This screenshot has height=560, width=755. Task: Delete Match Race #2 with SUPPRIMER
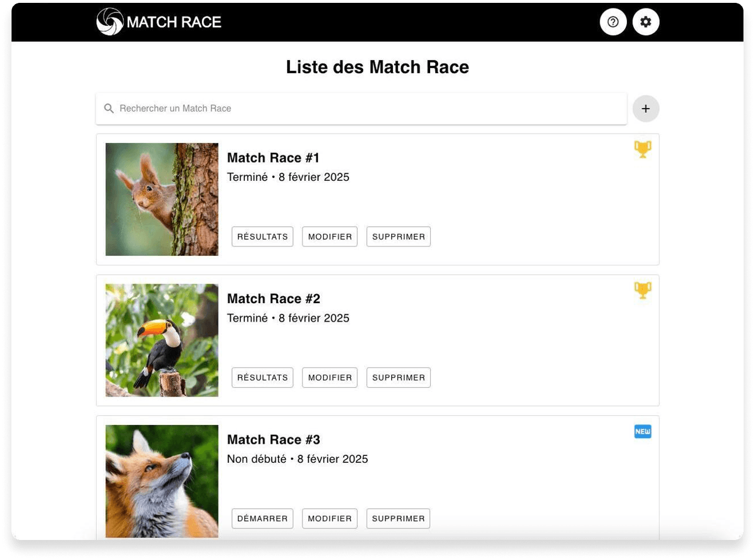pyautogui.click(x=398, y=377)
